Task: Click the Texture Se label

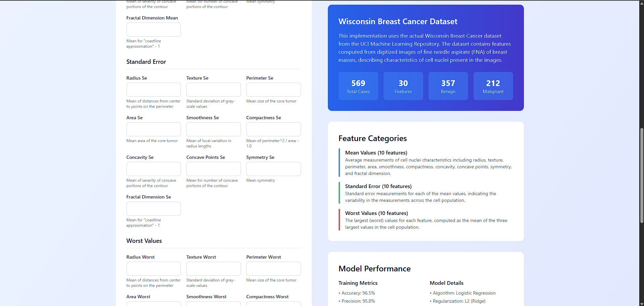Action: 197,78
